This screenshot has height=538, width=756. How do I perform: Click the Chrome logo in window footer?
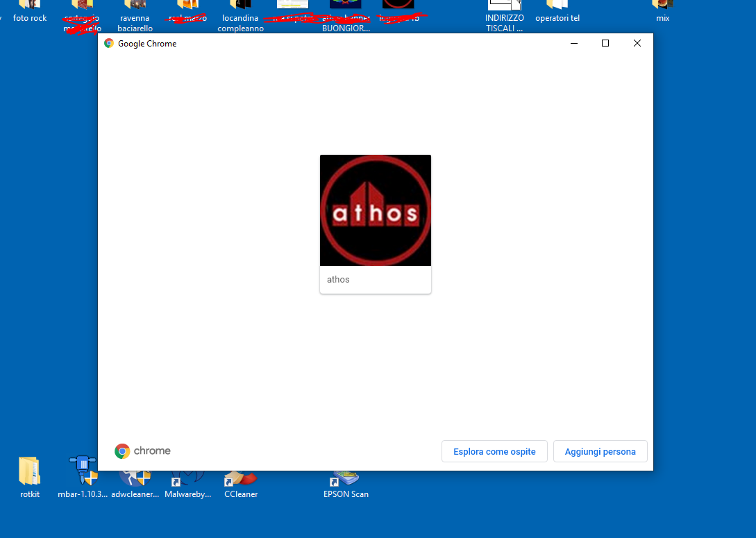(x=142, y=451)
